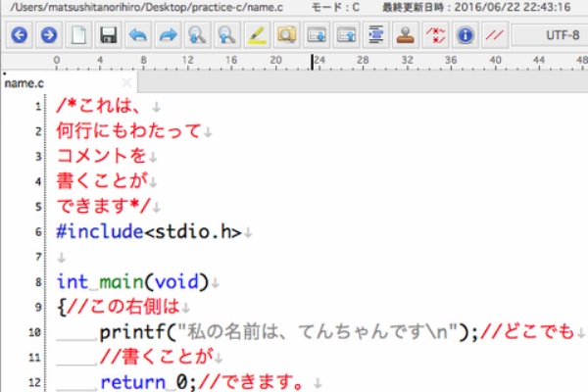Click the #include directive text
588x392 pixels.
point(100,231)
